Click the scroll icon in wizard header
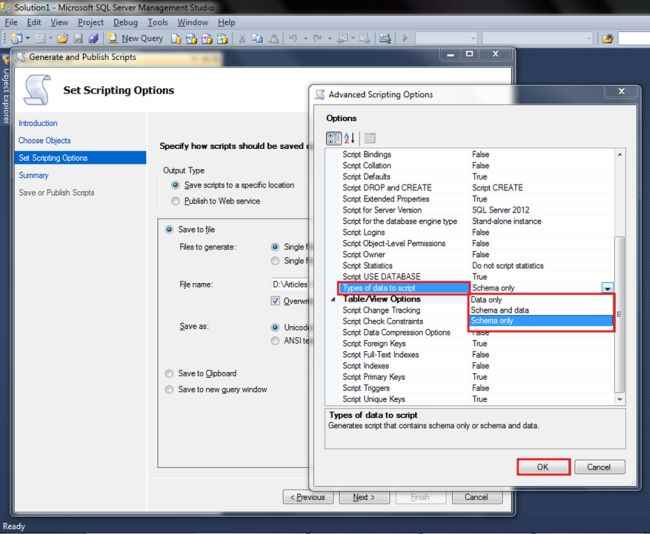This screenshot has height=534, width=650. point(37,90)
